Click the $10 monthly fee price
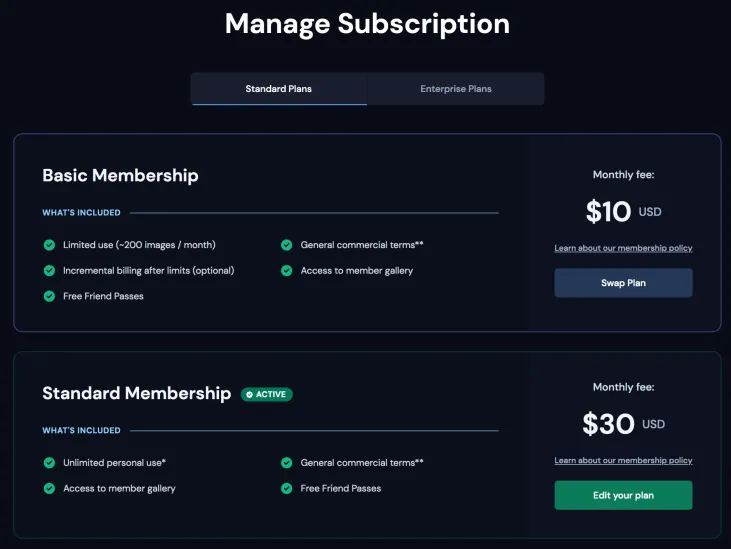 point(609,212)
